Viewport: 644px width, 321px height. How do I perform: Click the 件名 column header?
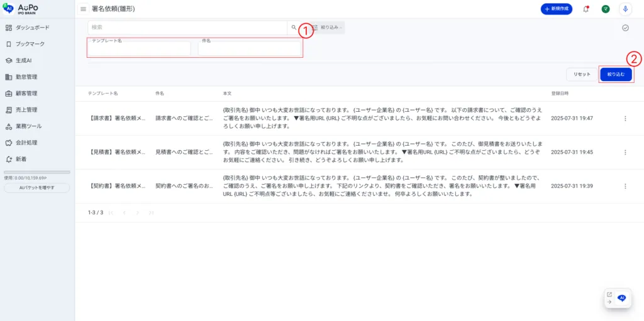pyautogui.click(x=160, y=94)
